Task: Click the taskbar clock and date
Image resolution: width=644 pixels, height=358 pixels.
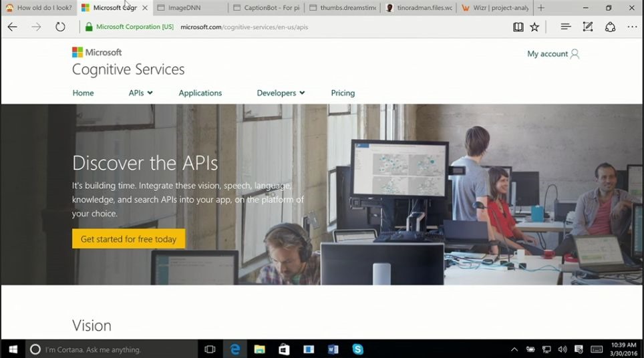Action: click(x=623, y=349)
